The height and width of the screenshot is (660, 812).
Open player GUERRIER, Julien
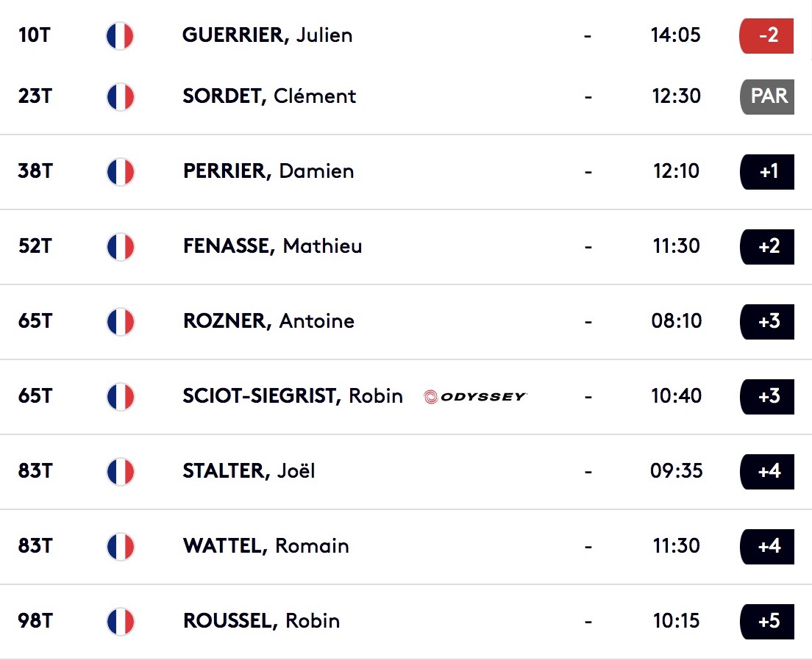[x=267, y=35]
